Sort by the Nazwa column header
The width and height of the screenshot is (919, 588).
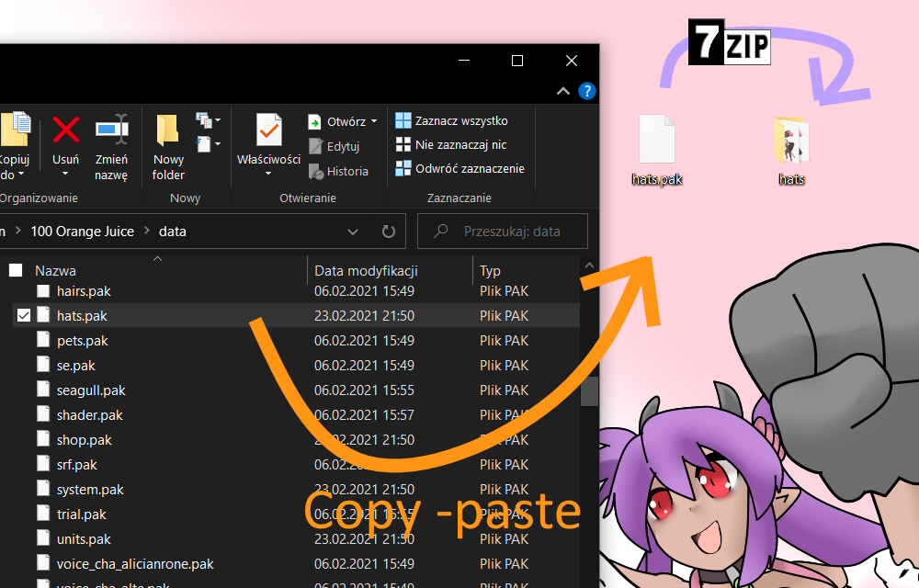56,271
